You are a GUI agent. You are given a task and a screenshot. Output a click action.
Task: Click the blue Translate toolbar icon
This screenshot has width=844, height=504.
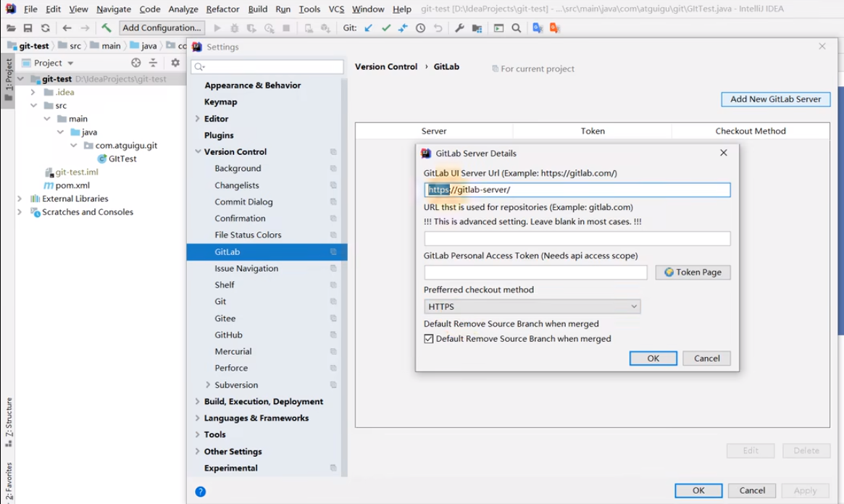coord(537,28)
